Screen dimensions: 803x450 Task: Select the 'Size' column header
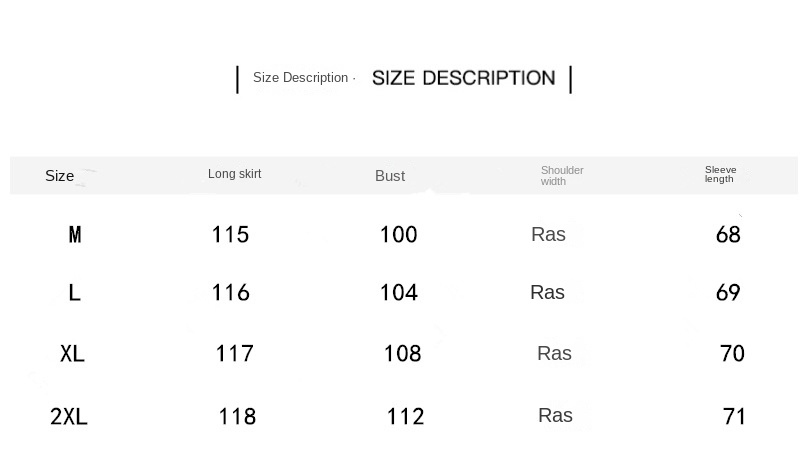(x=60, y=176)
